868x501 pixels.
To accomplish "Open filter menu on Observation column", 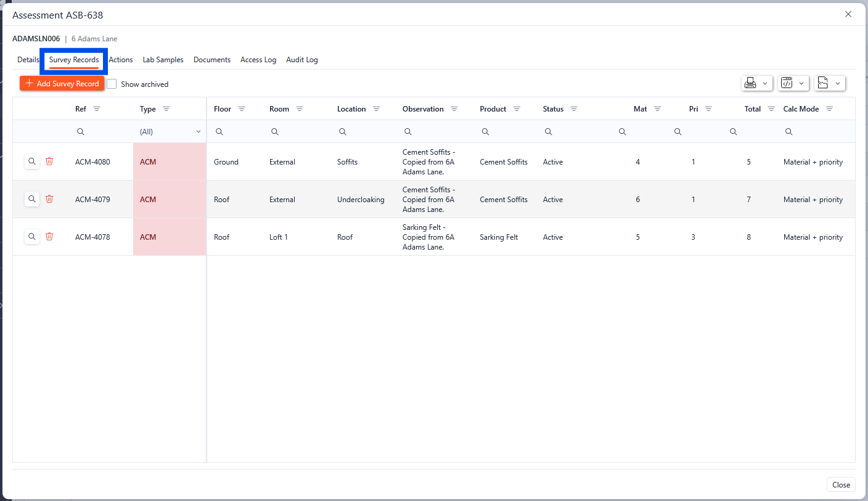I will (x=454, y=109).
